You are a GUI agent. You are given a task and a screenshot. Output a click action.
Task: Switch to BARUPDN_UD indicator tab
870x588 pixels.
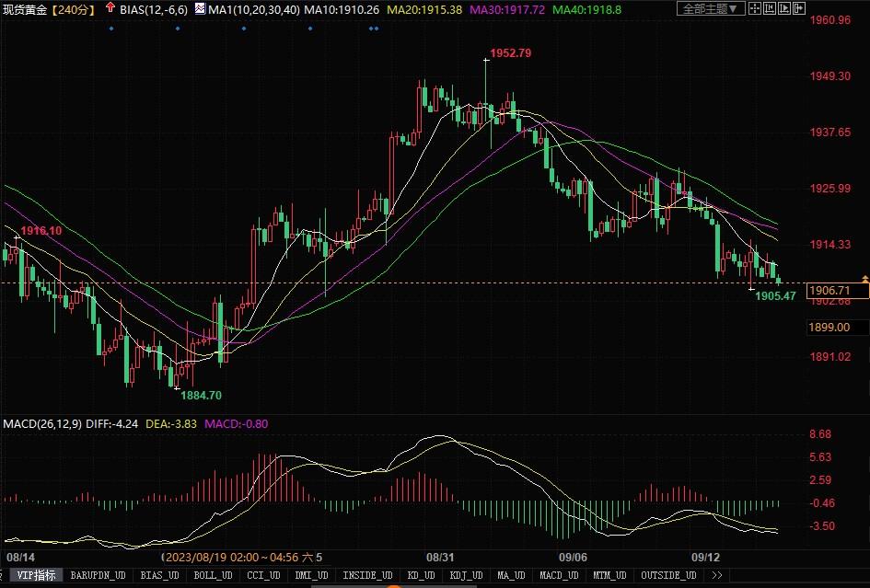(99, 575)
